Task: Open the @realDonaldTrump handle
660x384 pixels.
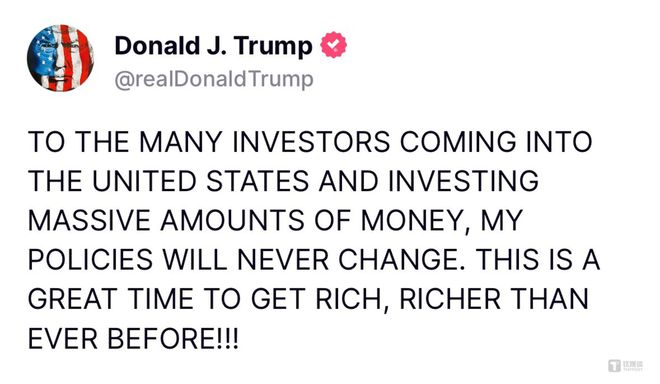Action: [214, 80]
